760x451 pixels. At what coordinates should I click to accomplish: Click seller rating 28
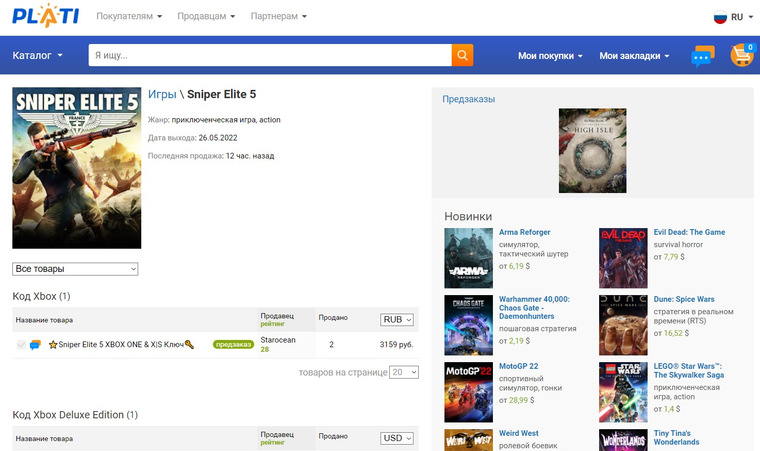pyautogui.click(x=265, y=349)
